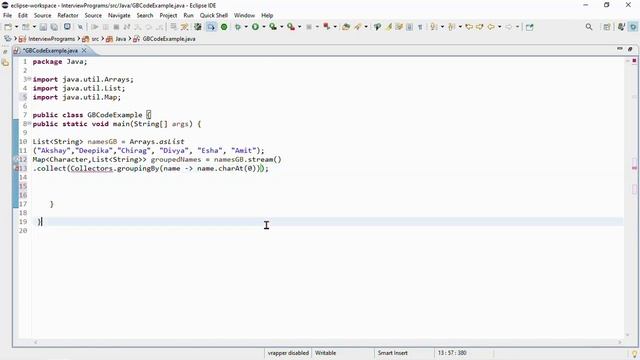Screen dimensions: 640x360
Task: Open the Refactor menu
Action: 68,15
